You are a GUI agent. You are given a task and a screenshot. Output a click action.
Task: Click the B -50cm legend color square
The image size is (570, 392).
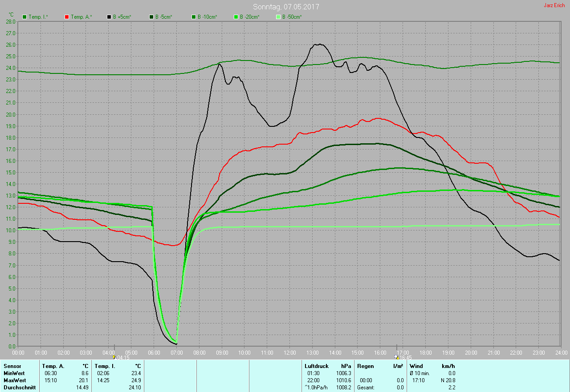click(x=278, y=17)
